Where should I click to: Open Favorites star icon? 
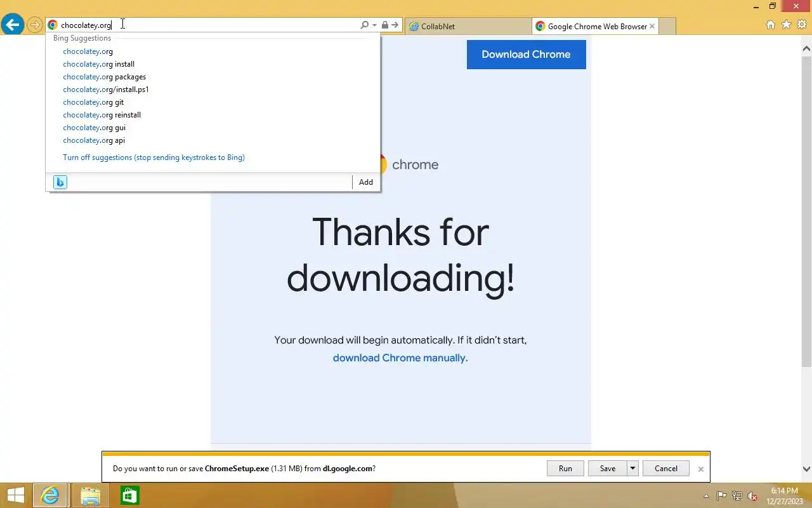pyautogui.click(x=786, y=25)
